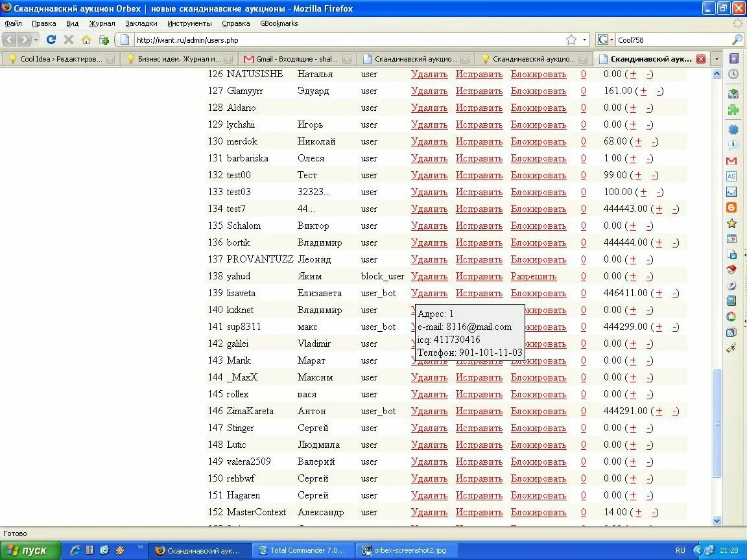Image resolution: width=747 pixels, height=560 pixels.
Task: Open the Инструменты menu
Action: [x=189, y=23]
